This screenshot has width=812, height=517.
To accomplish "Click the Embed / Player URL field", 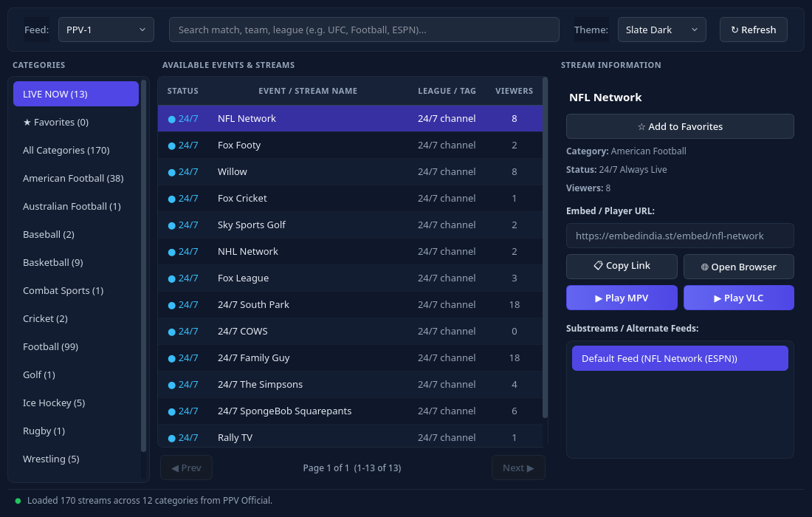I will [x=680, y=236].
